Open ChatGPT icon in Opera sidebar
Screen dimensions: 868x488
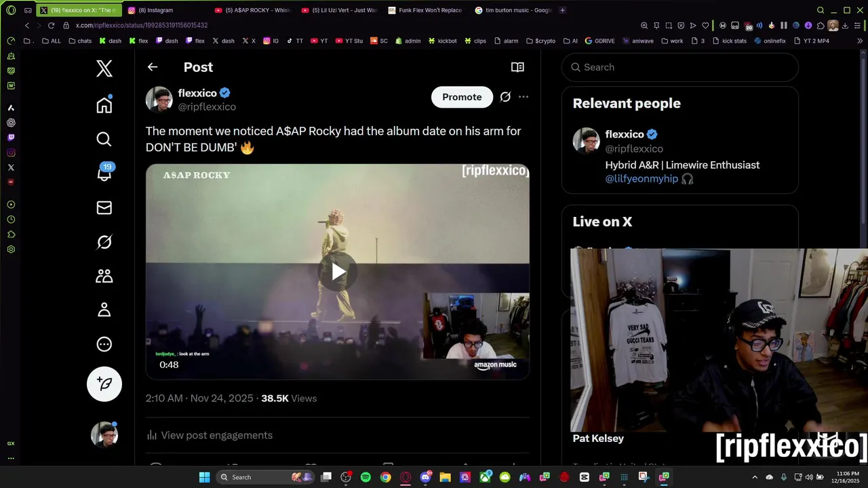click(11, 123)
